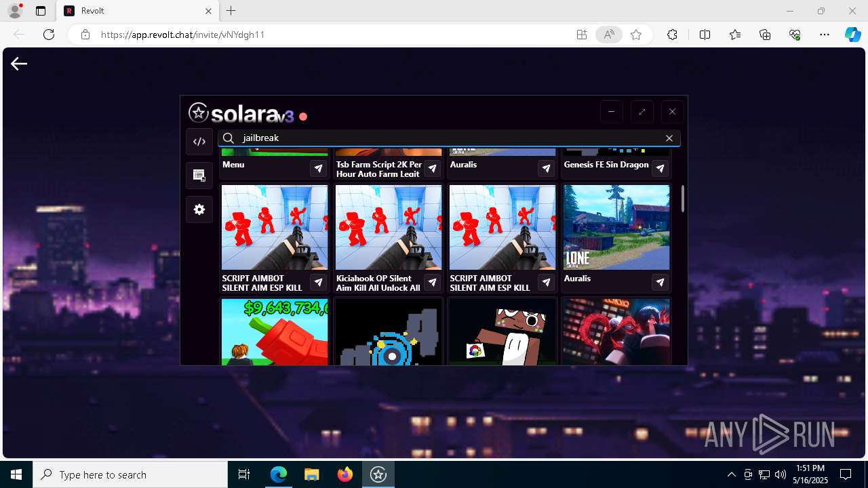Open Edge settings and more menu

pos(825,35)
